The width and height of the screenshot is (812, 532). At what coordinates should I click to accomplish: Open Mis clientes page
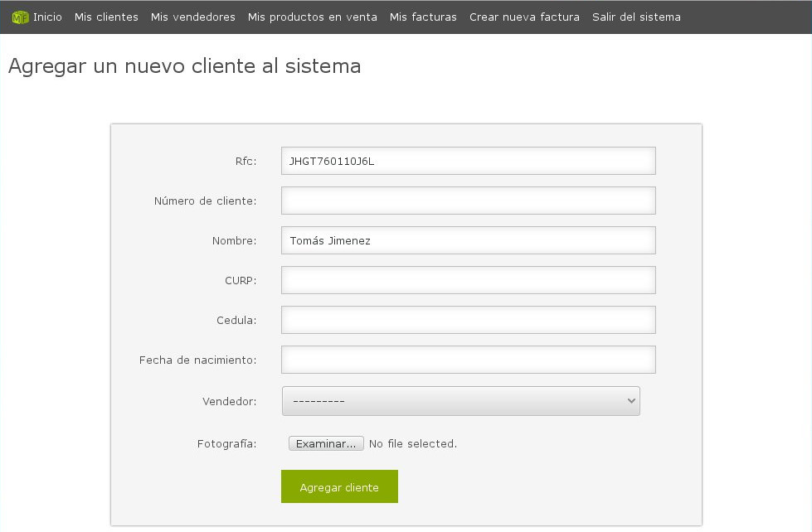[105, 16]
